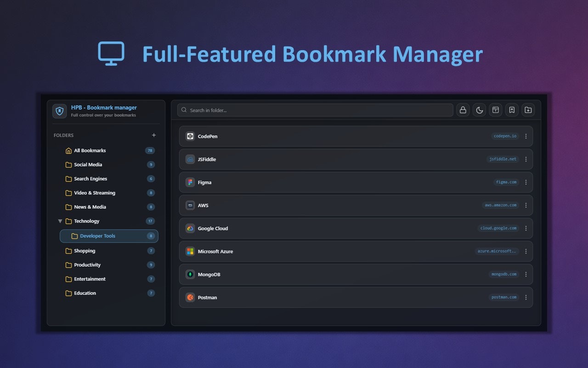Click the home icon beside All Bookmarks
This screenshot has height=368, width=588.
(68, 150)
